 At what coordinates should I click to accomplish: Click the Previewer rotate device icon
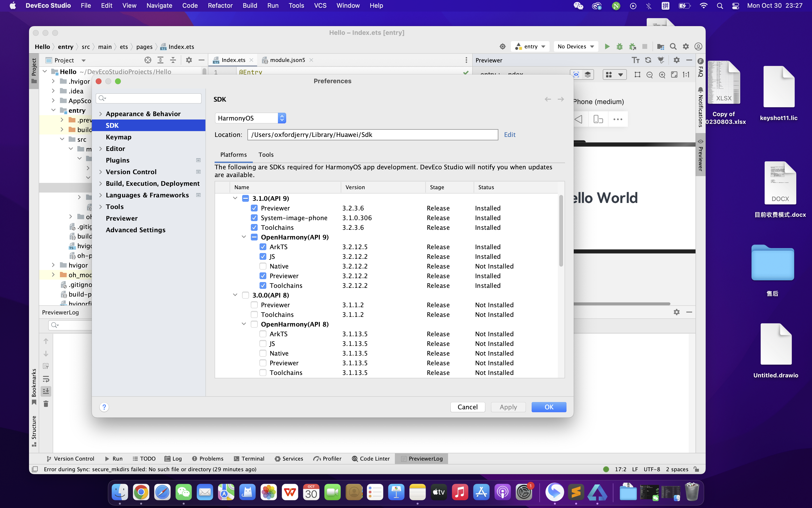point(598,119)
